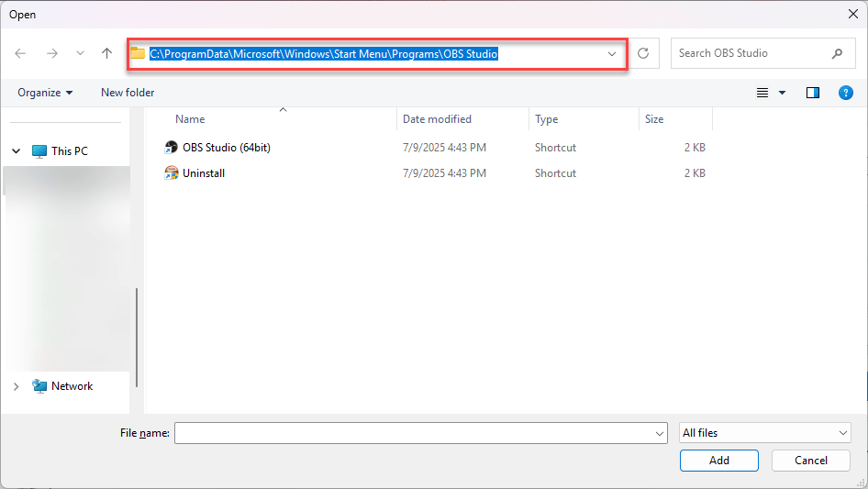Open Help with the question mark icon
Viewport: 868px width, 489px height.
coord(845,93)
